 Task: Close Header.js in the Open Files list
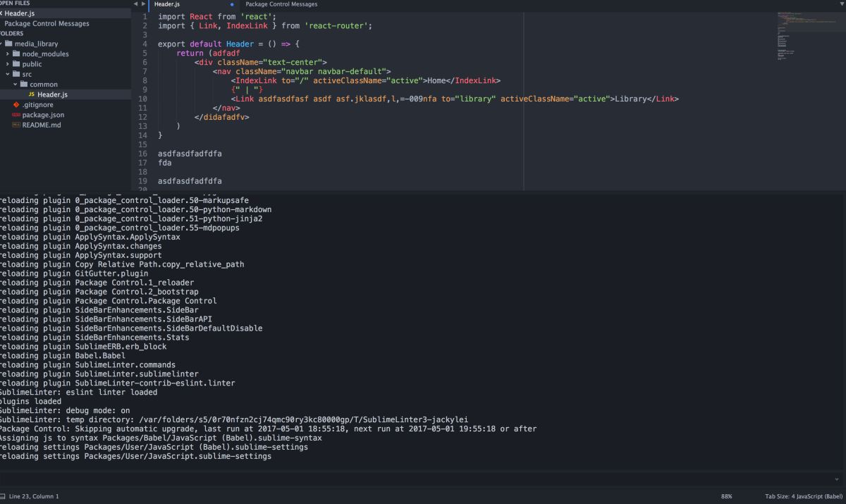[x=1, y=13]
